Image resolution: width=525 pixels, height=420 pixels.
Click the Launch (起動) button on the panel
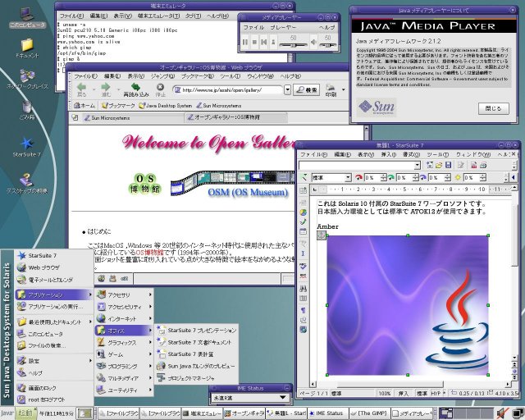[x=25, y=413]
